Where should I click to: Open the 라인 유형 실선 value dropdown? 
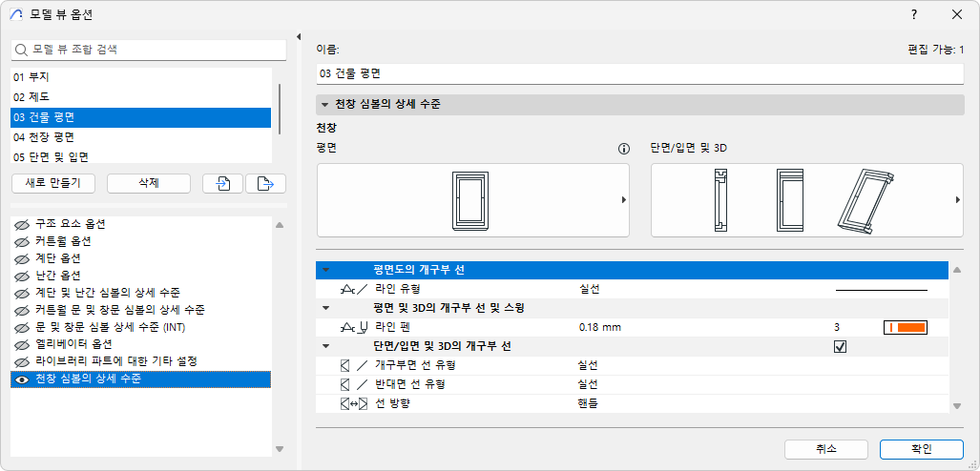click(590, 289)
